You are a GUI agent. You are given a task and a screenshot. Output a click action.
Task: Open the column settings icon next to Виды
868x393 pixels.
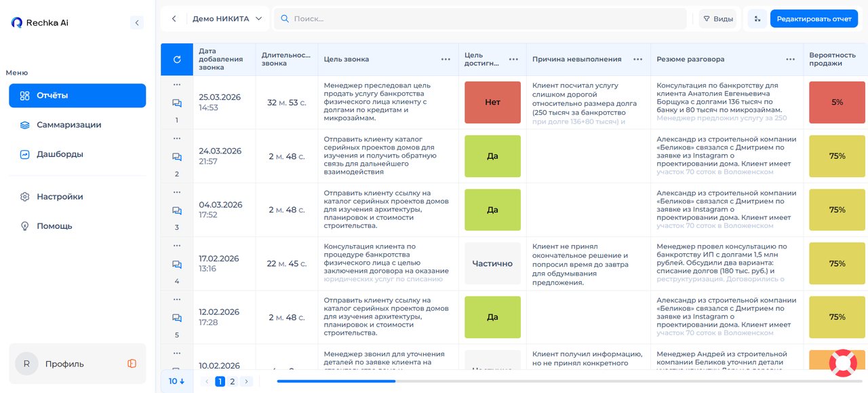757,19
